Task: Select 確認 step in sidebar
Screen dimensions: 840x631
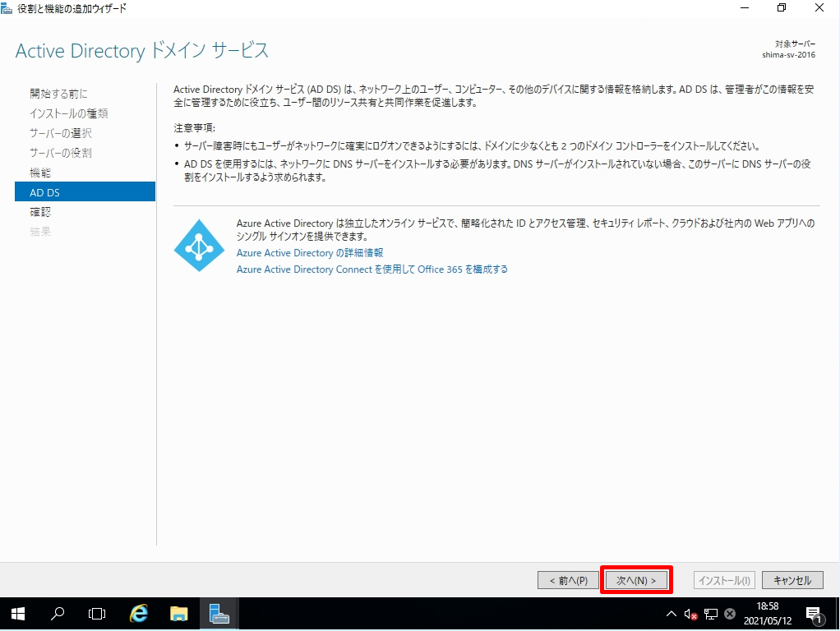Action: coord(40,212)
